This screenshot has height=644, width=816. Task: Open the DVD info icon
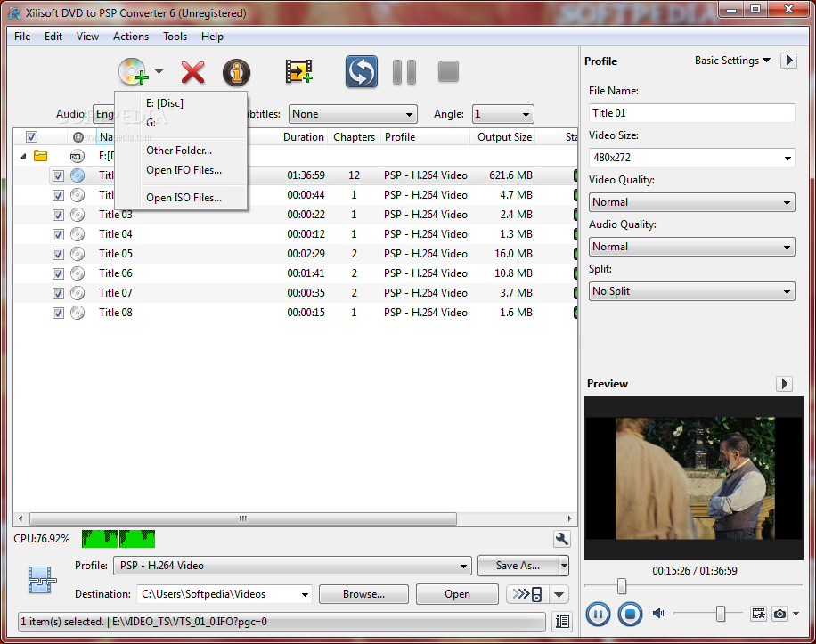[236, 72]
